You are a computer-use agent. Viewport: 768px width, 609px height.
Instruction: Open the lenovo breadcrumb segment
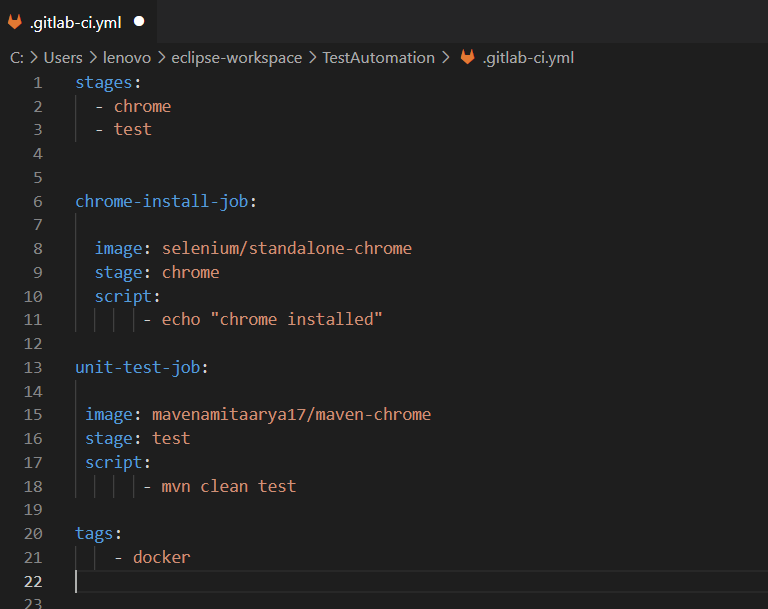[127, 58]
